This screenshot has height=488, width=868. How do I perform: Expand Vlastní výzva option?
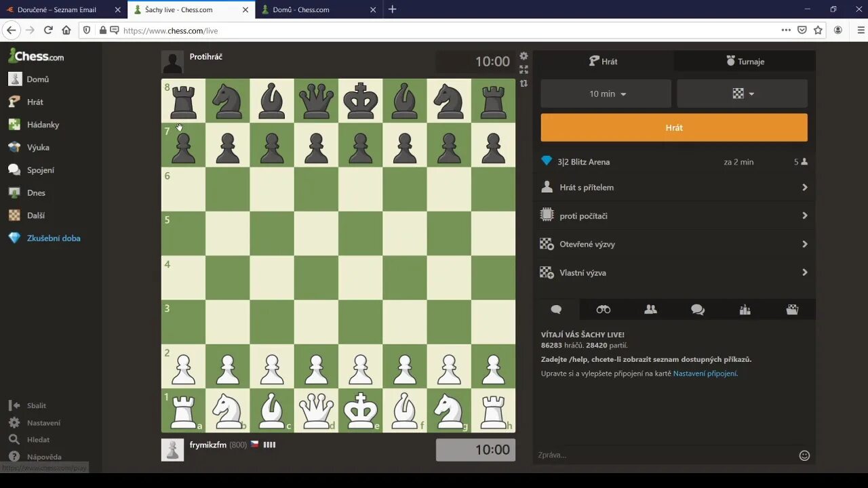[x=674, y=272]
